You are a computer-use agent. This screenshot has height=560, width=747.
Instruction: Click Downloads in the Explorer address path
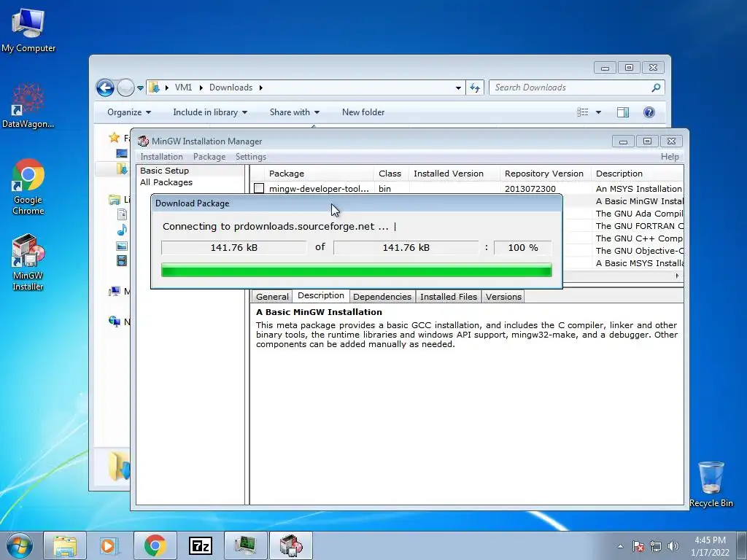[x=231, y=87]
